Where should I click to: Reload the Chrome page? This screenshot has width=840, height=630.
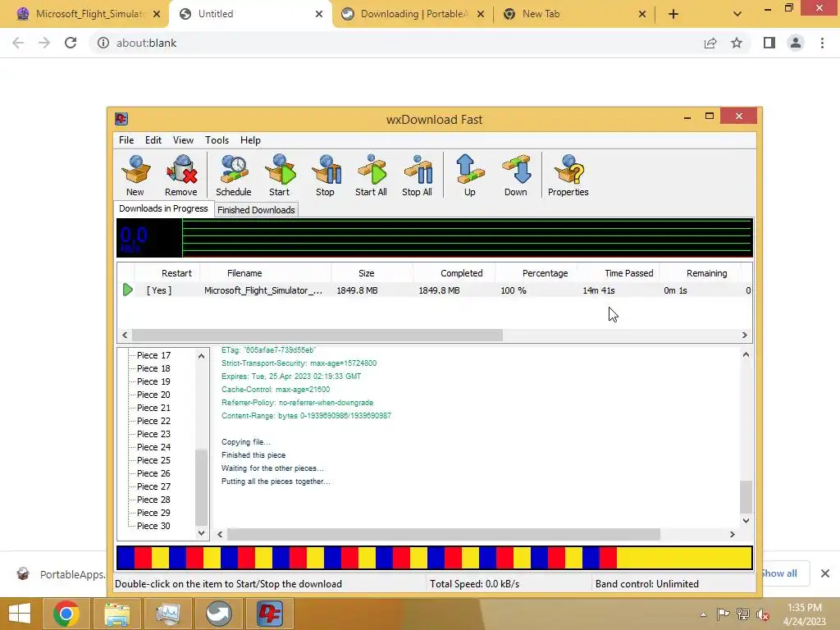click(71, 43)
